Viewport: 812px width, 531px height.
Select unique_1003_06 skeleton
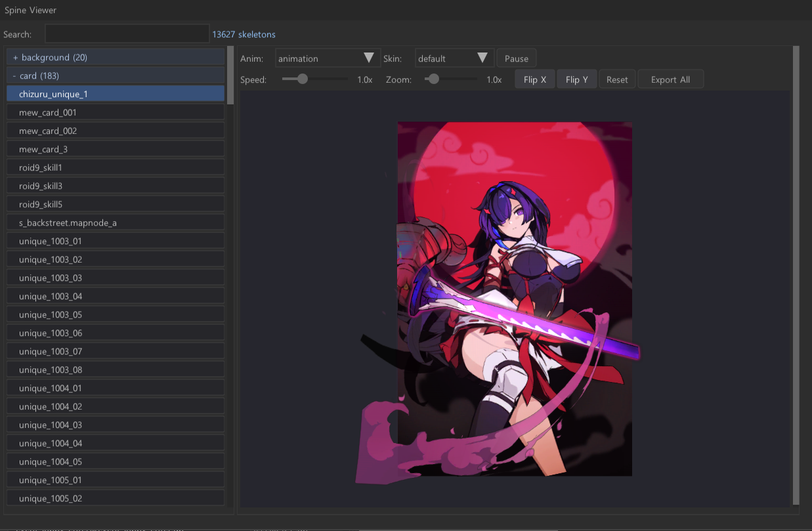[116, 333]
